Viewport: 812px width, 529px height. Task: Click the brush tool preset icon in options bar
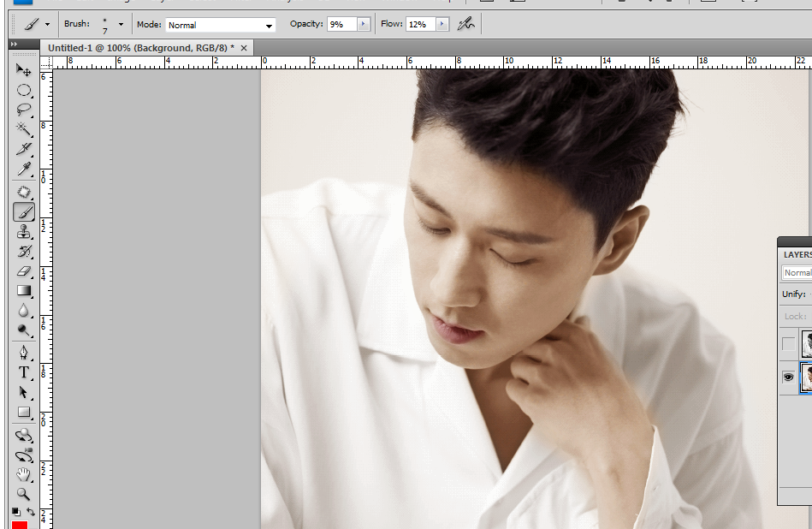click(33, 24)
